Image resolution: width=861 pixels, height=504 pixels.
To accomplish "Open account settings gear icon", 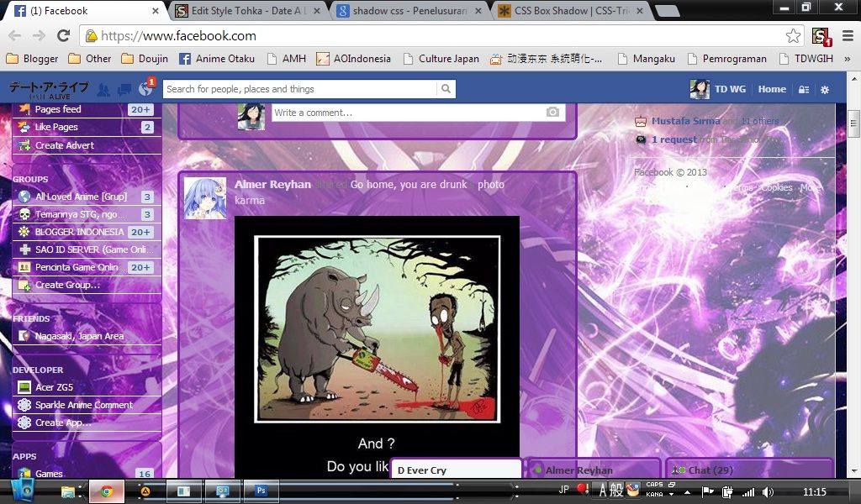I will pyautogui.click(x=825, y=89).
